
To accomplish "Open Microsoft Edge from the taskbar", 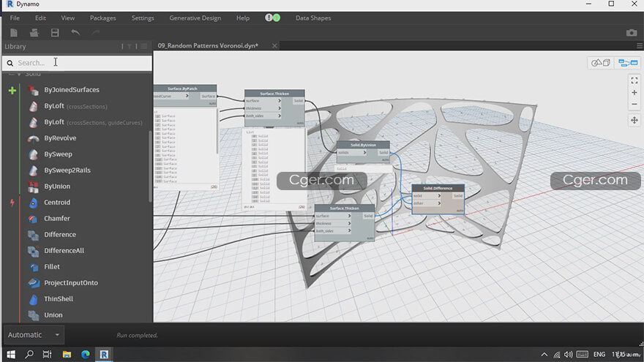I will coord(85,355).
